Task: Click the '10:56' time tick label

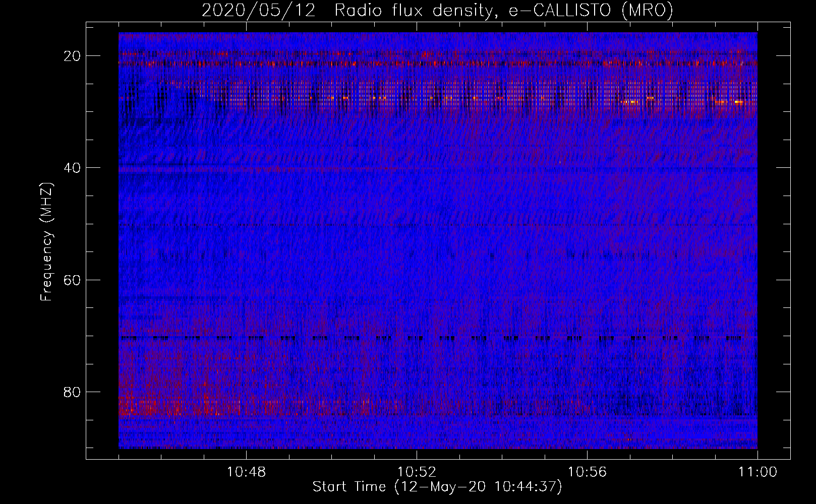Action: coord(587,472)
